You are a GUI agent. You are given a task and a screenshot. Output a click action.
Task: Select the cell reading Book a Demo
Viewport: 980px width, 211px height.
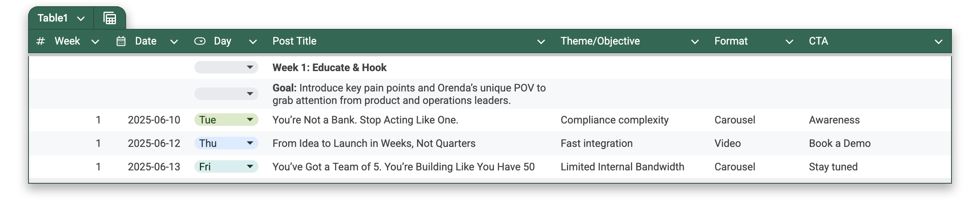coord(840,143)
